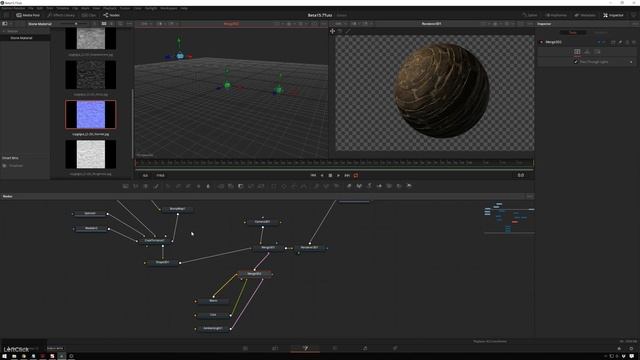Switch to the Color page tab

pyautogui.click(x=335, y=348)
